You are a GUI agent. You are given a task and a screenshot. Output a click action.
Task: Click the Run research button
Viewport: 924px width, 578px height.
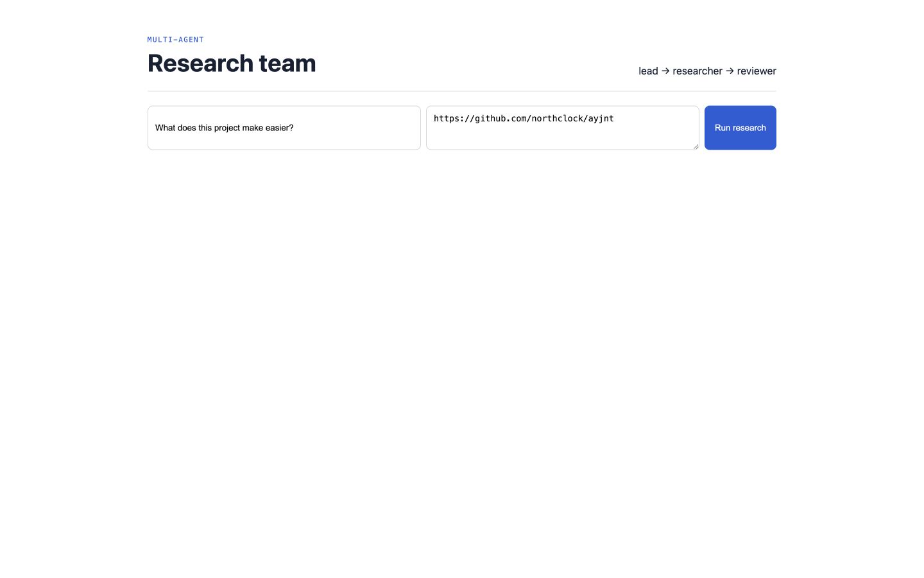coord(740,128)
